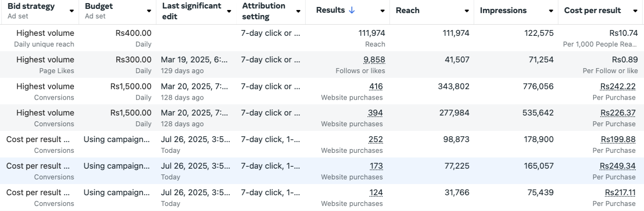
Task: Open the Results column dropdown arrow
Action: 382,11
